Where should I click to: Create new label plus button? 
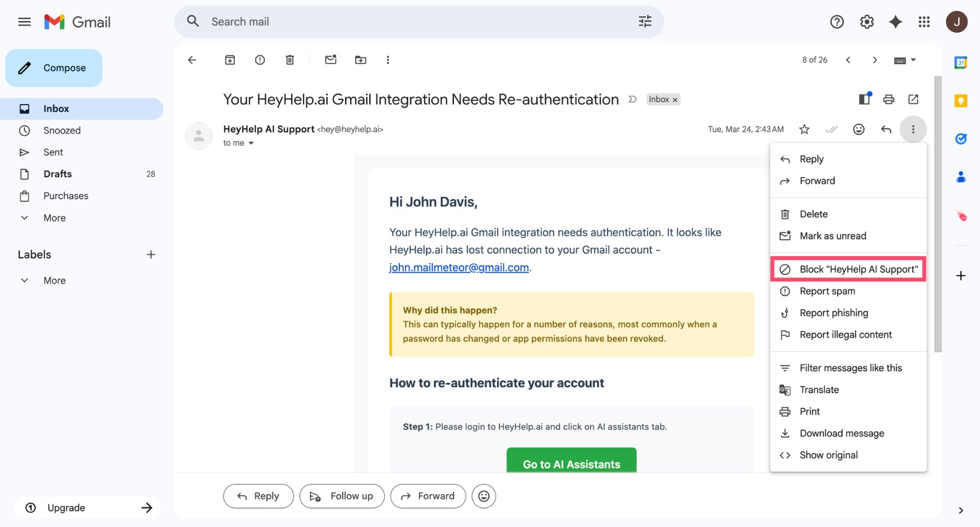[150, 255]
